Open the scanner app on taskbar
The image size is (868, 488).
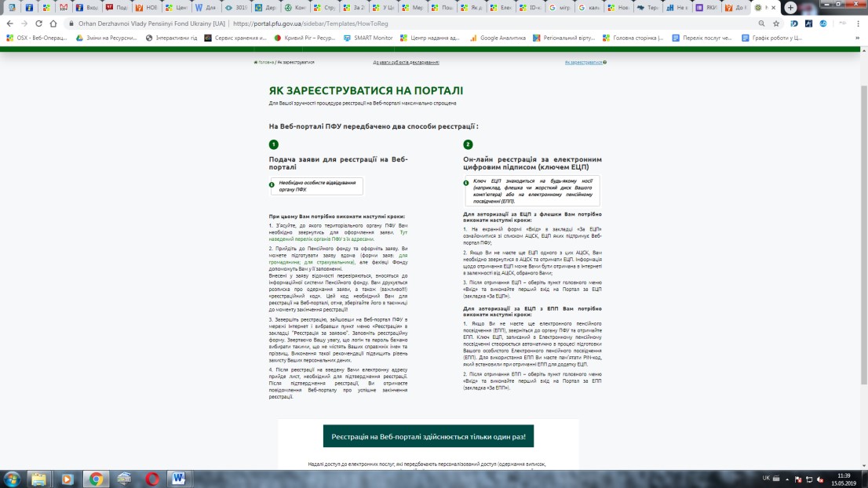[x=124, y=479]
